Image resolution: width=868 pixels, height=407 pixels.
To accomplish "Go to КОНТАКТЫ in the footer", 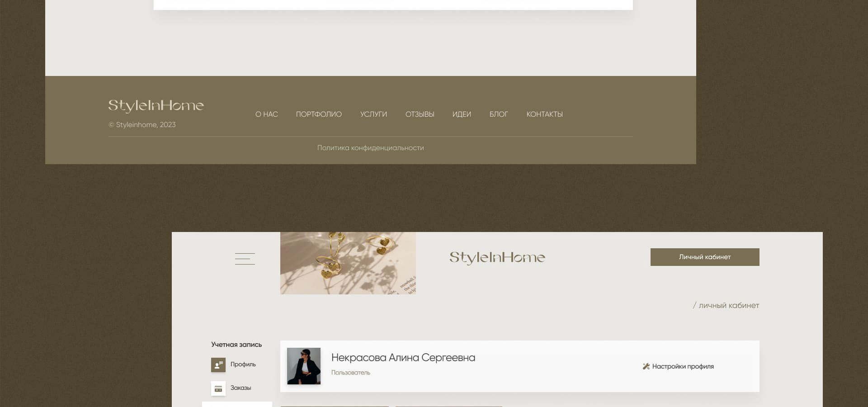I will pyautogui.click(x=544, y=114).
